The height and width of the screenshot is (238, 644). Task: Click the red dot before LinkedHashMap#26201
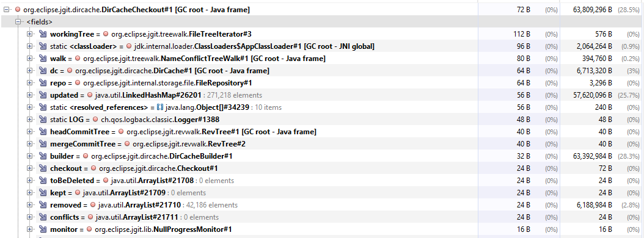pos(90,95)
